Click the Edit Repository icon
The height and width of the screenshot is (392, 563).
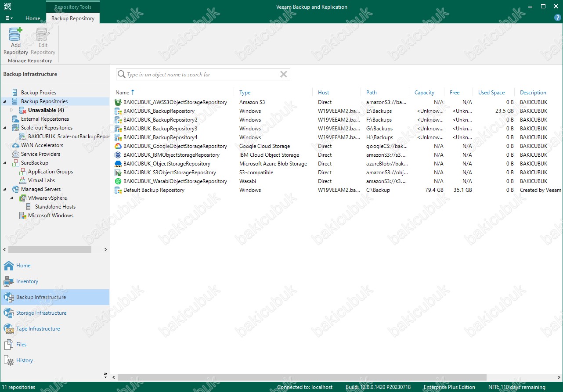tap(43, 34)
